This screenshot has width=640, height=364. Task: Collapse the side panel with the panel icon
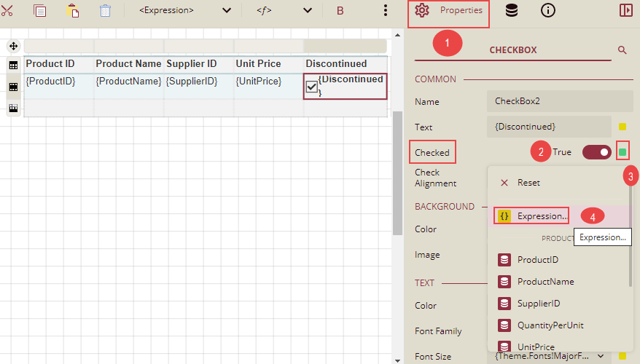pos(625,10)
